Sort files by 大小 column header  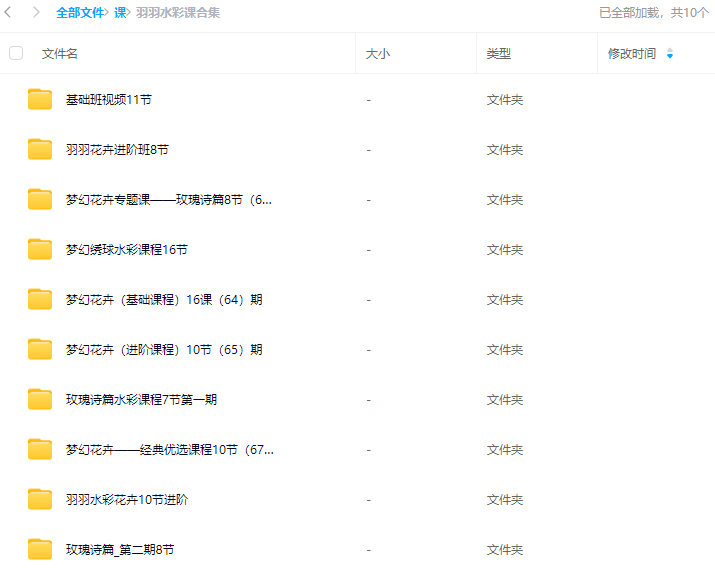(x=377, y=54)
